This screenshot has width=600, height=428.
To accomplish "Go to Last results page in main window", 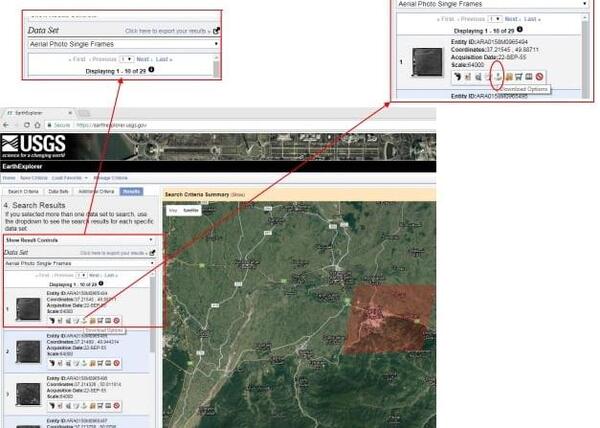I will click(111, 275).
